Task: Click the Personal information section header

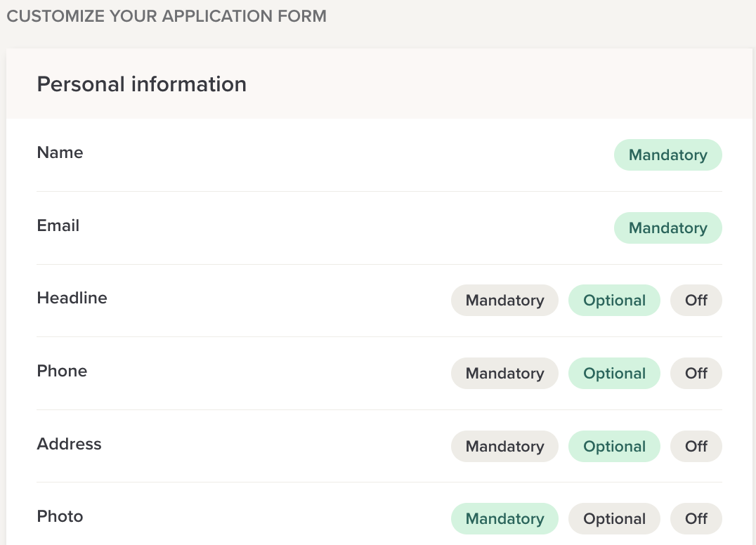Action: pyautogui.click(x=141, y=84)
